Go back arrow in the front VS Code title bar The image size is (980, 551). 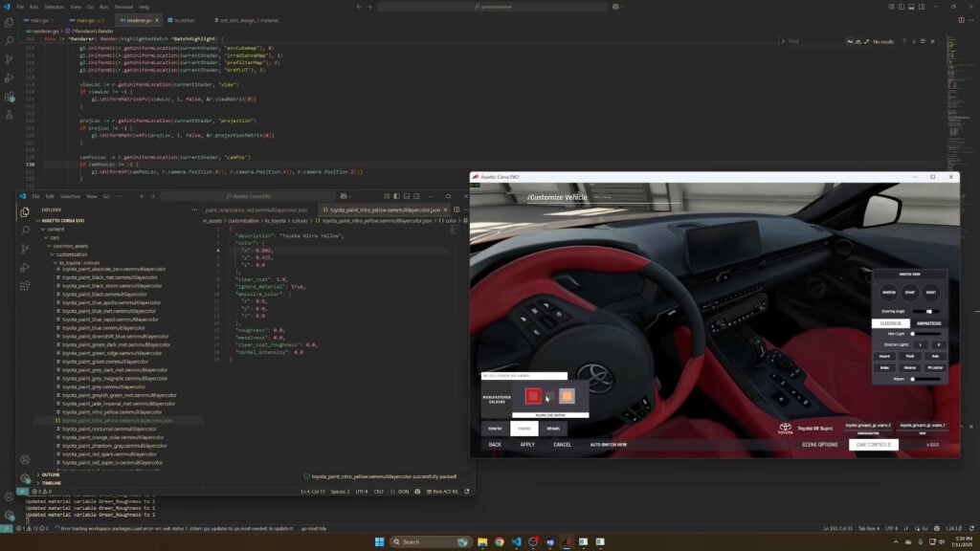click(143, 196)
